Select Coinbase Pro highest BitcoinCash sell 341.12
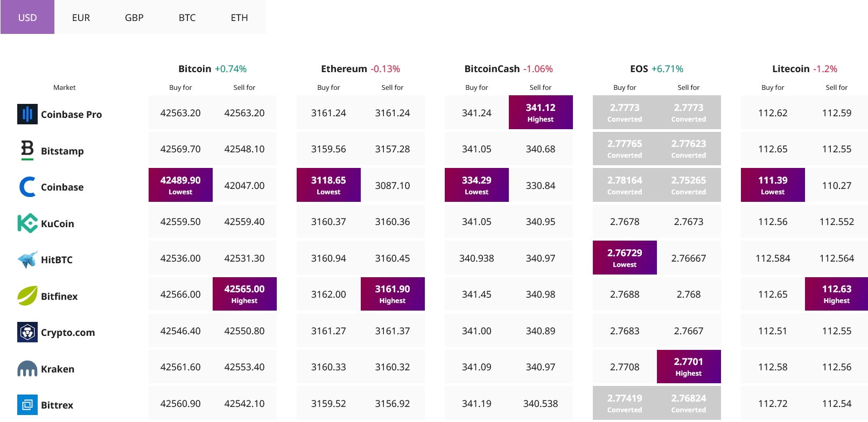Viewport: 868px width, 422px height. point(541,112)
